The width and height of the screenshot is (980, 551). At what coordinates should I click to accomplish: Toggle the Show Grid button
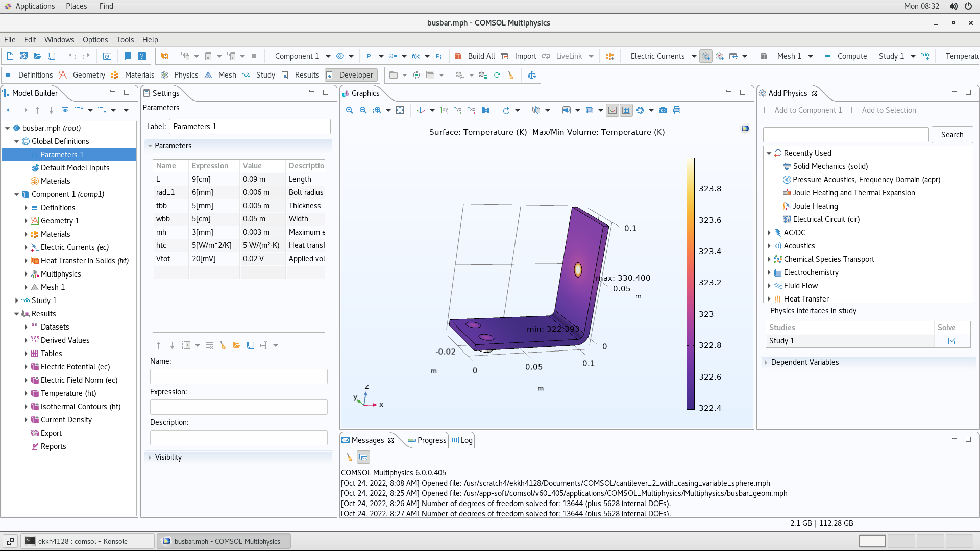(x=626, y=110)
